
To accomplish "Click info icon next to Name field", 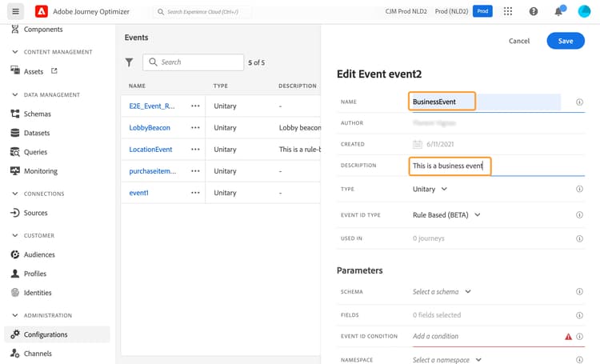I will point(579,102).
